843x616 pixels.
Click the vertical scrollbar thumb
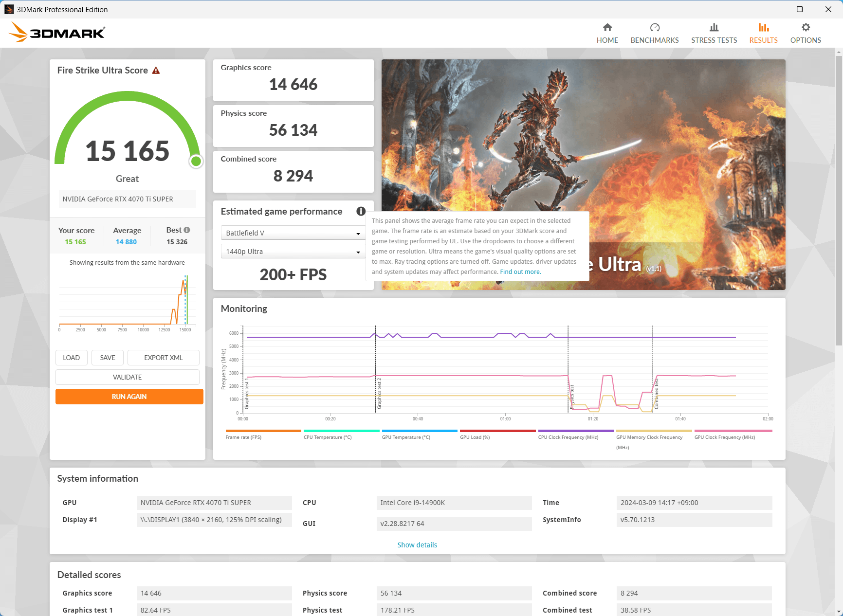pos(839,200)
